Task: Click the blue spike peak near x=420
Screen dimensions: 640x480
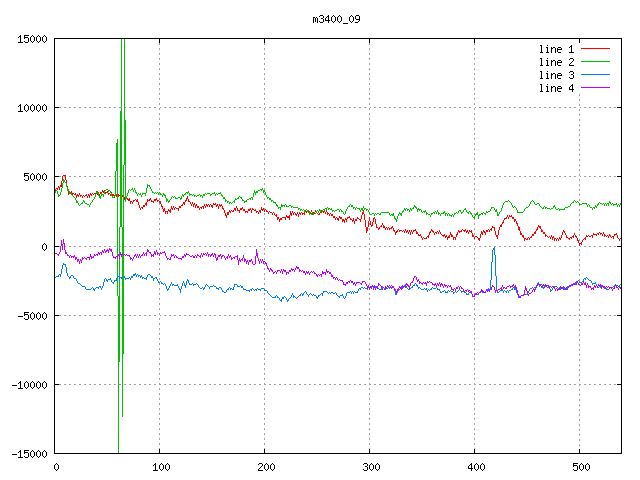Action: (x=494, y=248)
